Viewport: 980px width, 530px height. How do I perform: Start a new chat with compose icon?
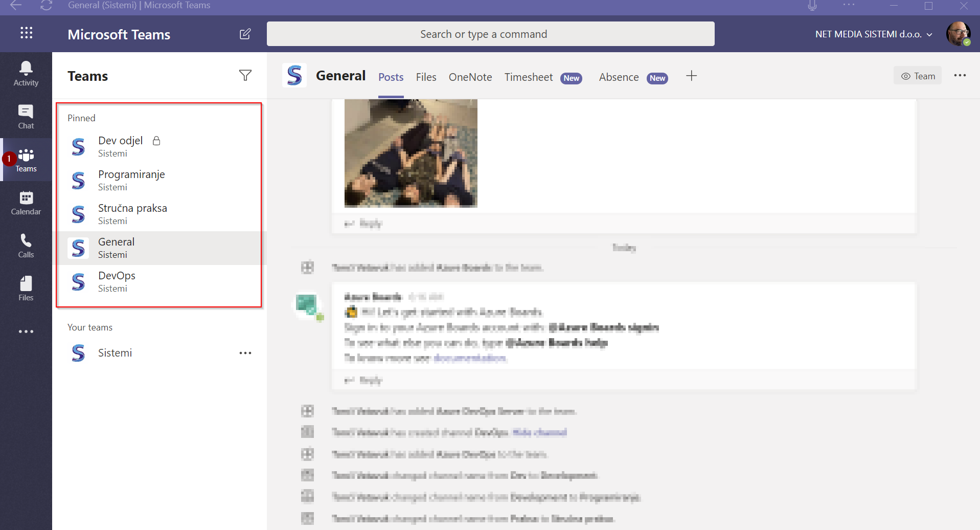coord(245,34)
